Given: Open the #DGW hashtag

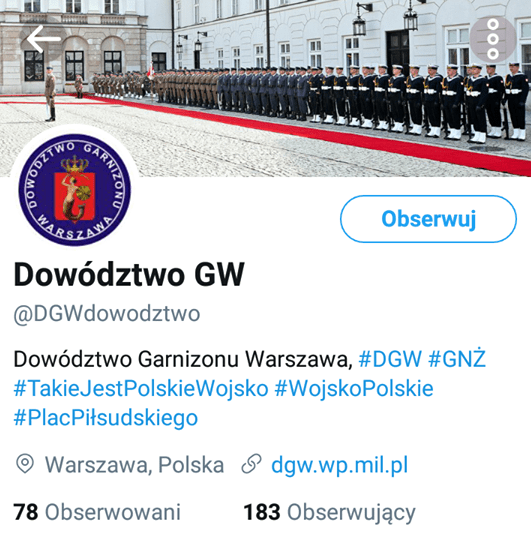Looking at the screenshot, I should 390,359.
